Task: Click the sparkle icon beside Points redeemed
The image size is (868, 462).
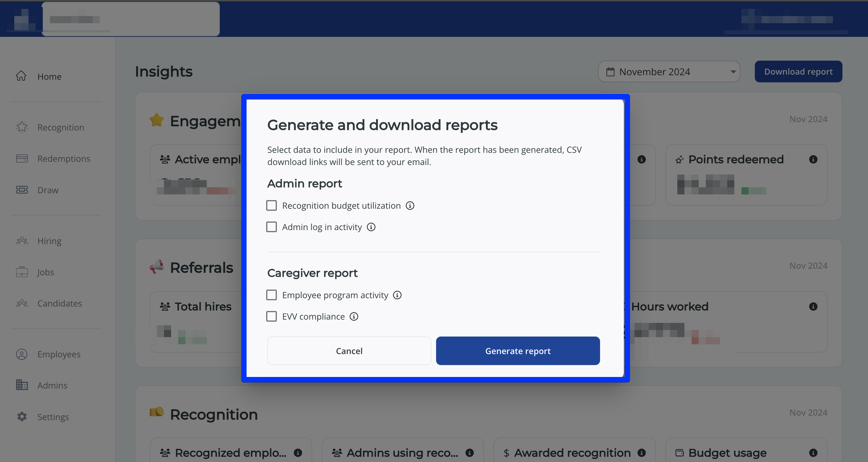Action: (680, 160)
